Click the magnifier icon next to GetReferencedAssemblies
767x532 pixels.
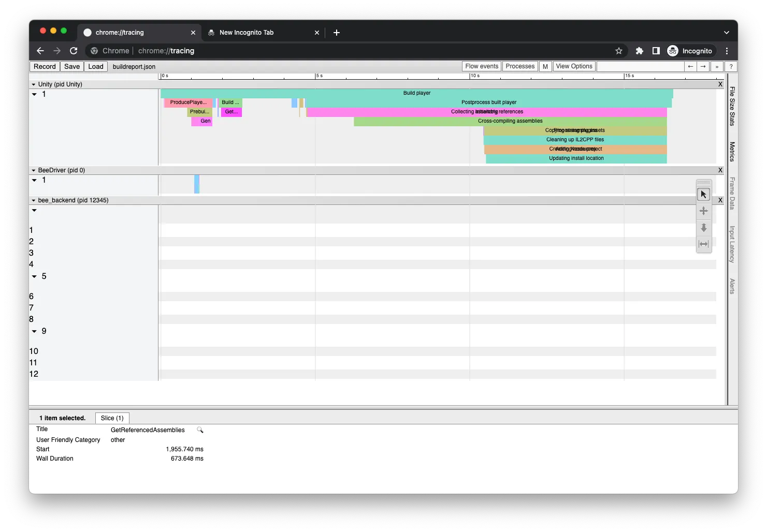(x=200, y=430)
